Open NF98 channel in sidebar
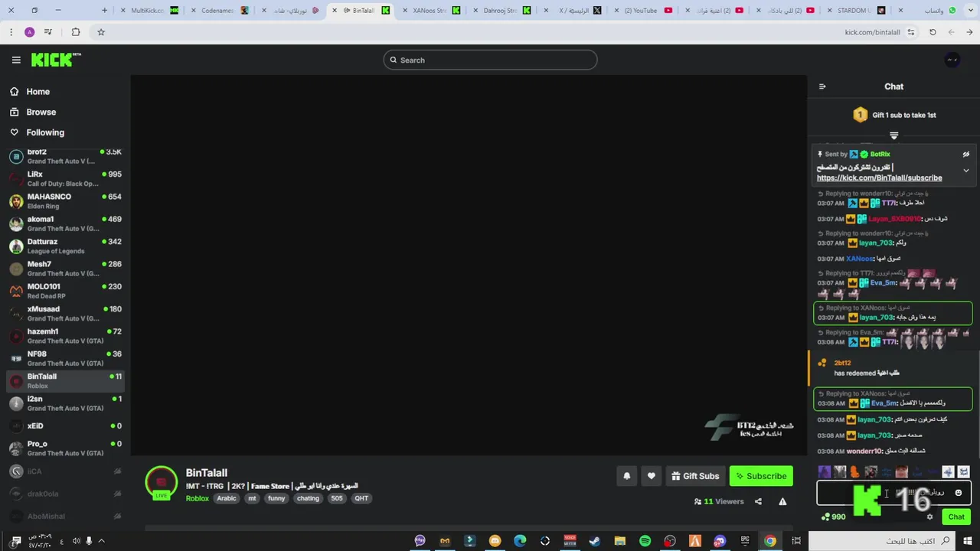The width and height of the screenshot is (980, 551). 65,358
